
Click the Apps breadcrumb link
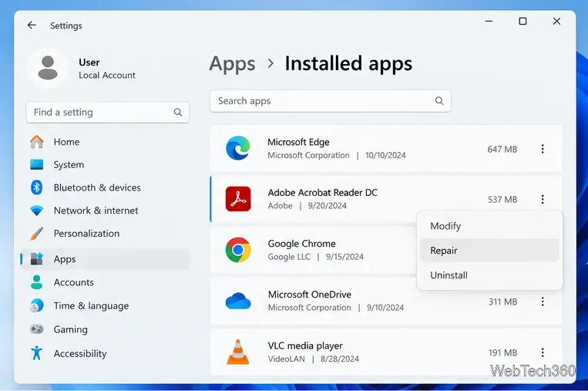232,63
